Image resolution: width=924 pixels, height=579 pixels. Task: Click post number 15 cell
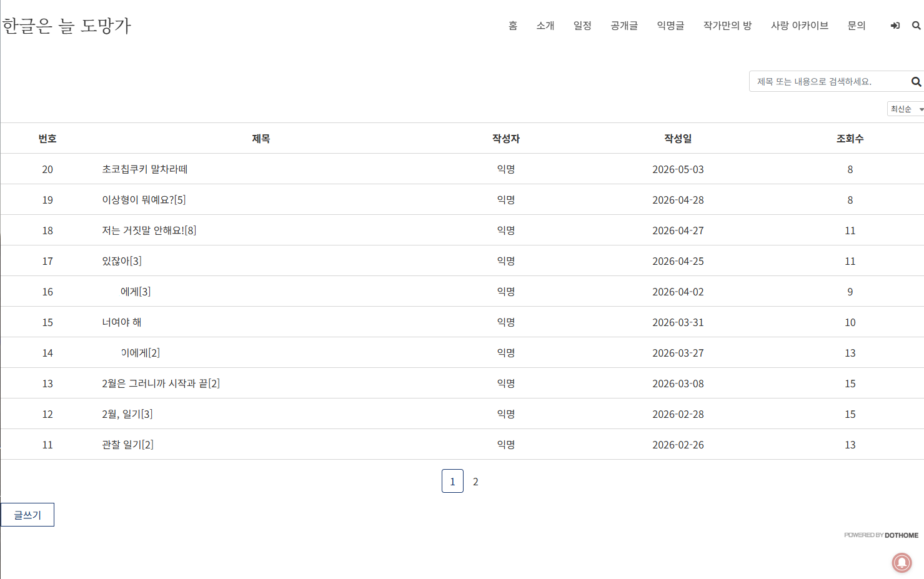point(47,322)
